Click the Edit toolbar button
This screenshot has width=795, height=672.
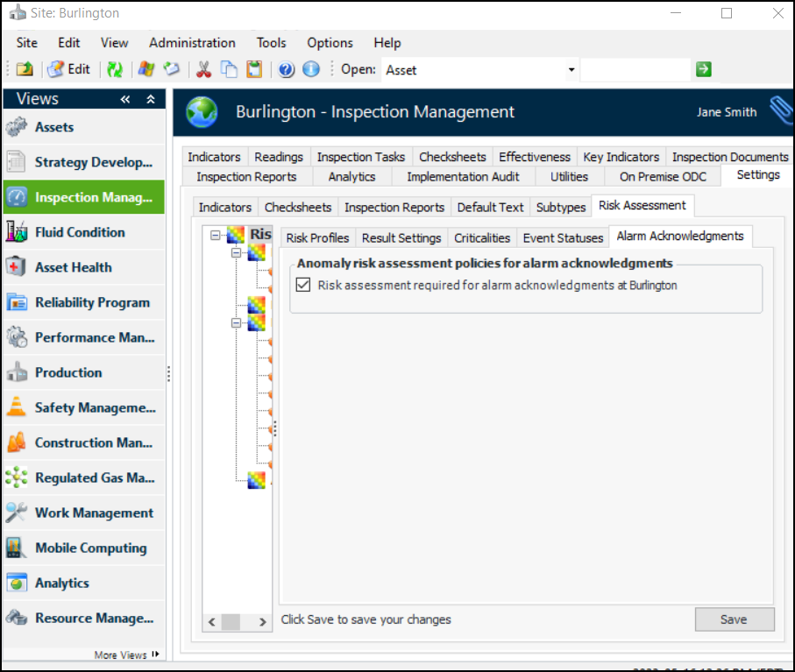pyautogui.click(x=69, y=70)
